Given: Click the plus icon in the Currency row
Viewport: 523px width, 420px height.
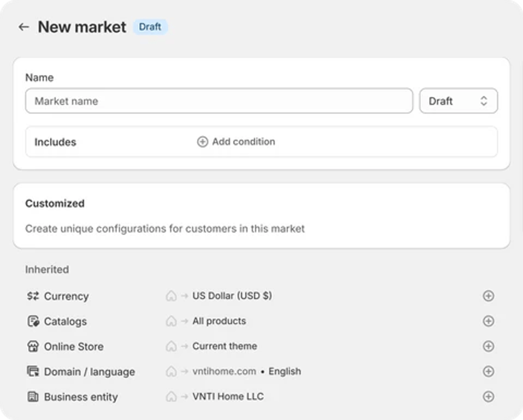Looking at the screenshot, I should pos(489,296).
